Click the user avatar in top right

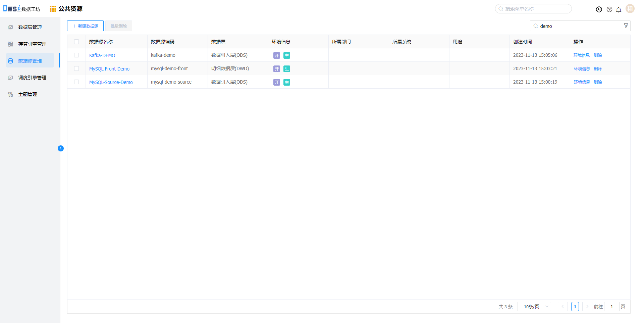(x=630, y=9)
